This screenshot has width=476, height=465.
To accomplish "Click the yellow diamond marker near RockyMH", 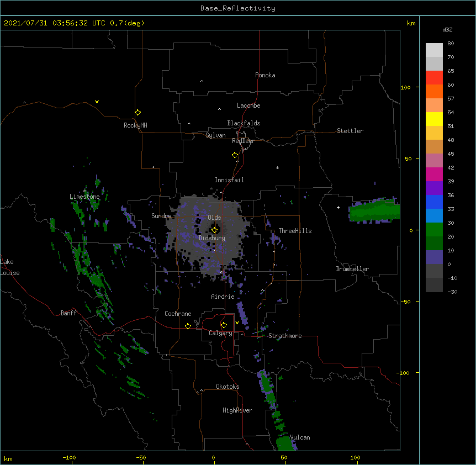I will (x=137, y=113).
